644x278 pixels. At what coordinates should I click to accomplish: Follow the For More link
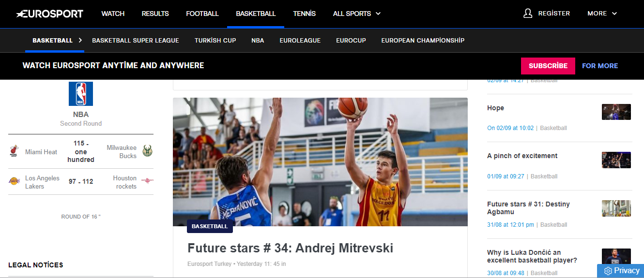[600, 66]
